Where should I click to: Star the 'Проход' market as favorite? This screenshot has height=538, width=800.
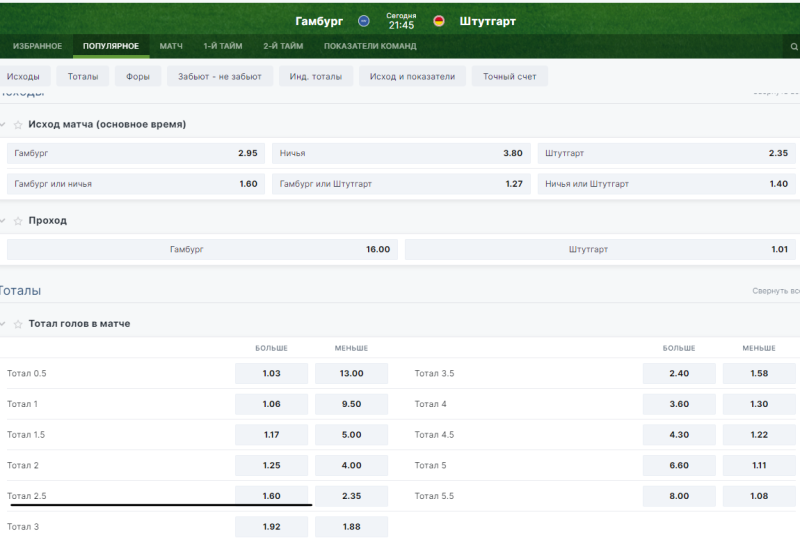(18, 221)
